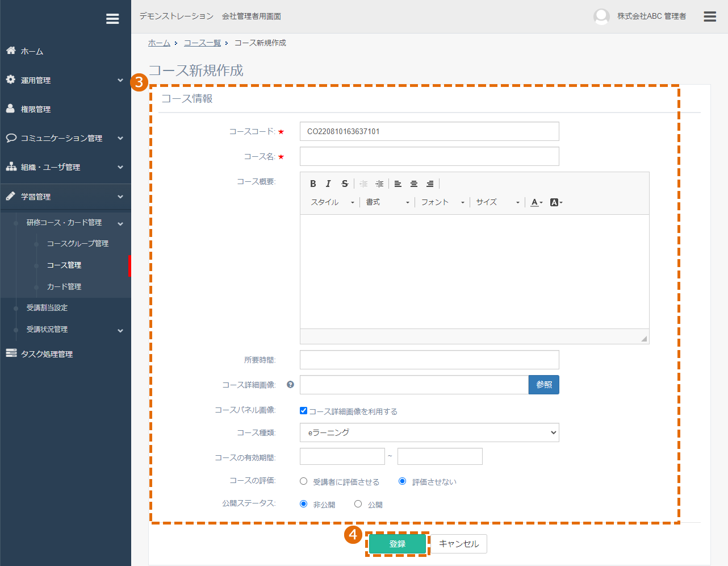Click the 参照 browse button
Image resolution: width=728 pixels, height=566 pixels.
pyautogui.click(x=544, y=385)
